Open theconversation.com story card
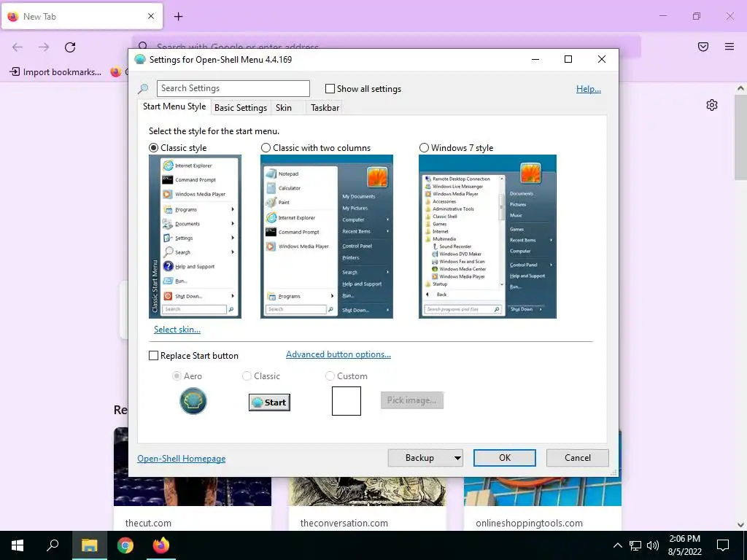The height and width of the screenshot is (560, 747). tap(368, 503)
